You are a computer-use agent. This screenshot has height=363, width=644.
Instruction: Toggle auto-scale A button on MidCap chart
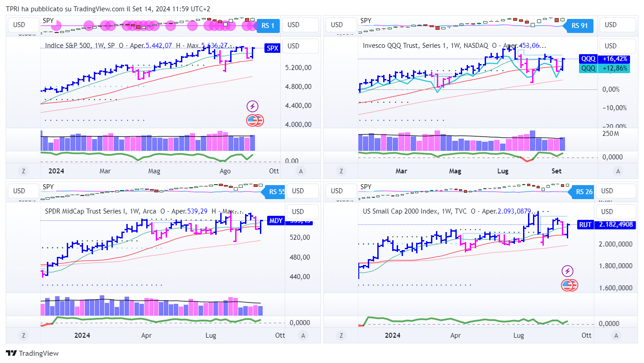pos(303,335)
